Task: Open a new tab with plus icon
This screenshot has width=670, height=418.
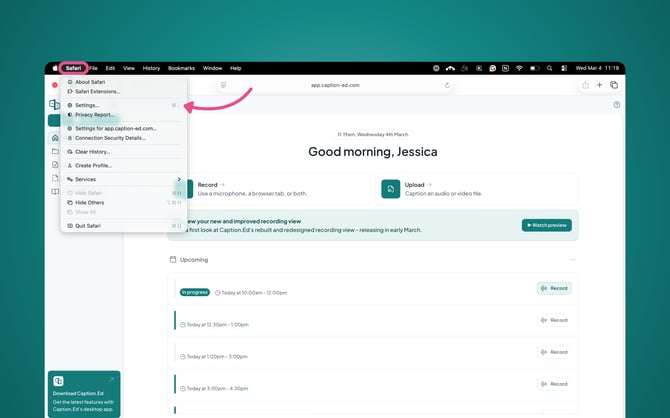Action: coord(600,85)
